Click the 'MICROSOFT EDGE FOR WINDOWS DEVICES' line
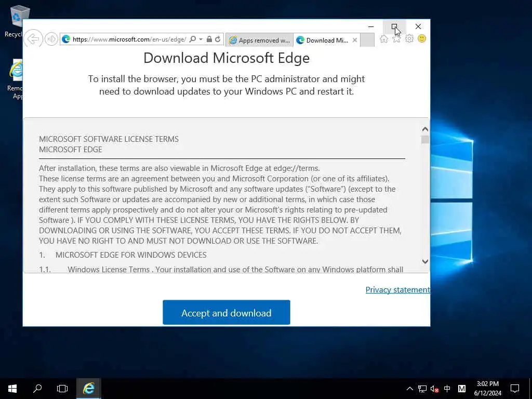This screenshot has height=399, width=532. (131, 255)
